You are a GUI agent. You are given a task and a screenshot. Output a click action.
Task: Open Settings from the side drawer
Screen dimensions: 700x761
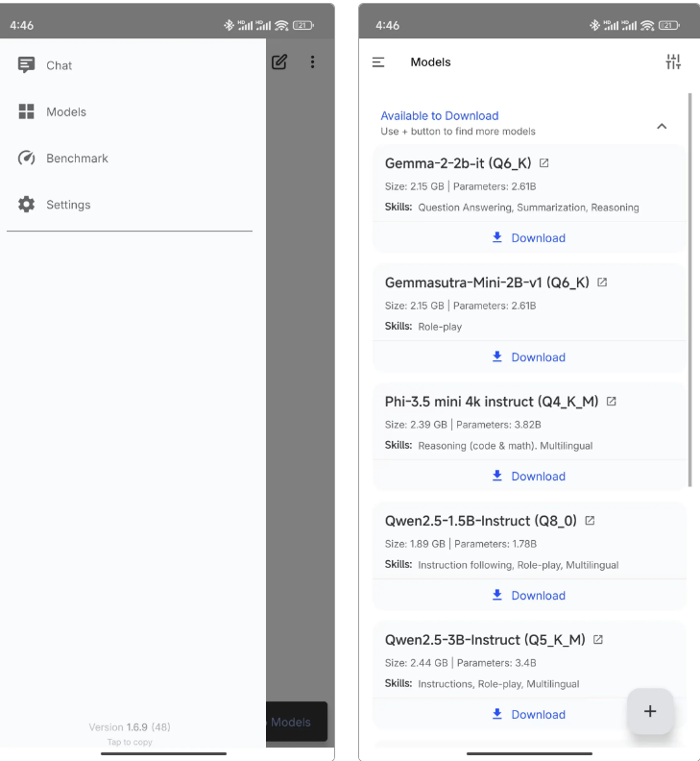(130, 205)
